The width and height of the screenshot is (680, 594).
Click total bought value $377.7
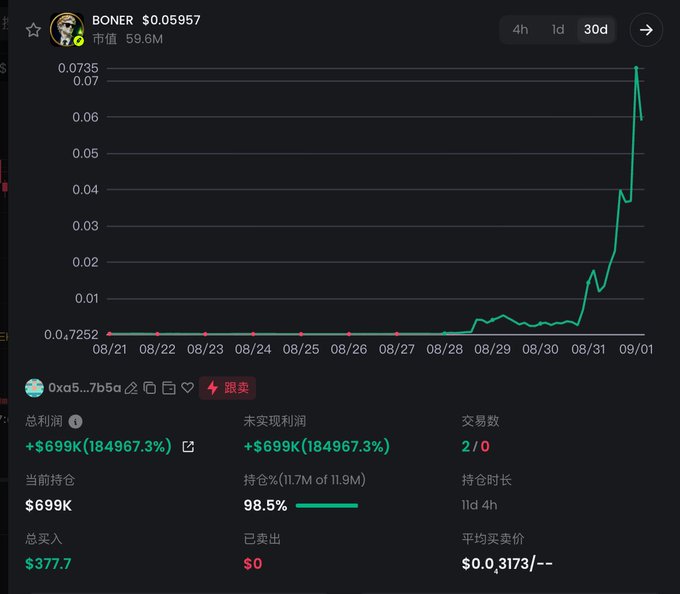(48, 564)
